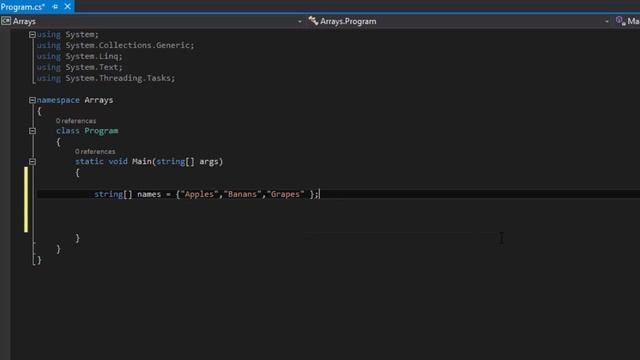Click the class icon beside Arrays.Program
640x360 pixels.
pos(313,21)
